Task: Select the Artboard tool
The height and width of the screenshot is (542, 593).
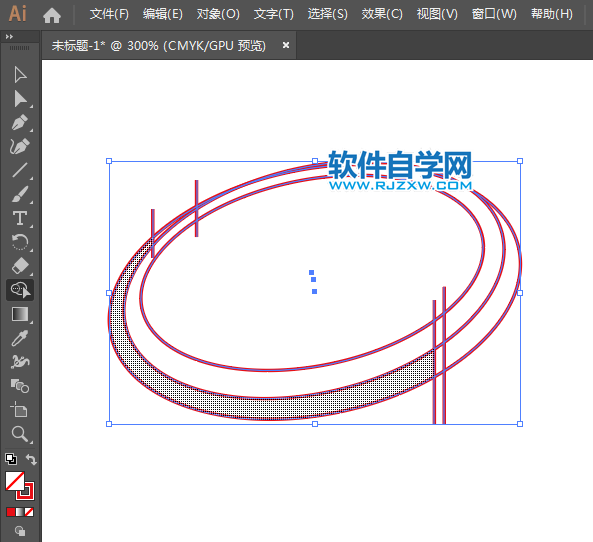Action: (19, 410)
